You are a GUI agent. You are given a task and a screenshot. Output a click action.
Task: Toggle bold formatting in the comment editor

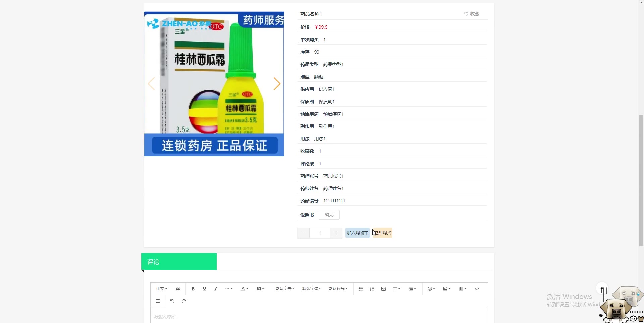pos(193,289)
